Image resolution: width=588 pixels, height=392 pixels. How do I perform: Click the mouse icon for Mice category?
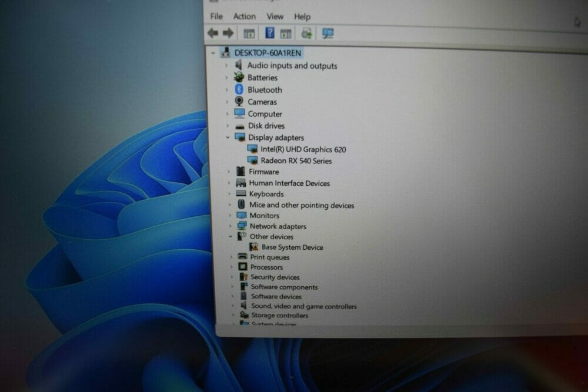242,205
